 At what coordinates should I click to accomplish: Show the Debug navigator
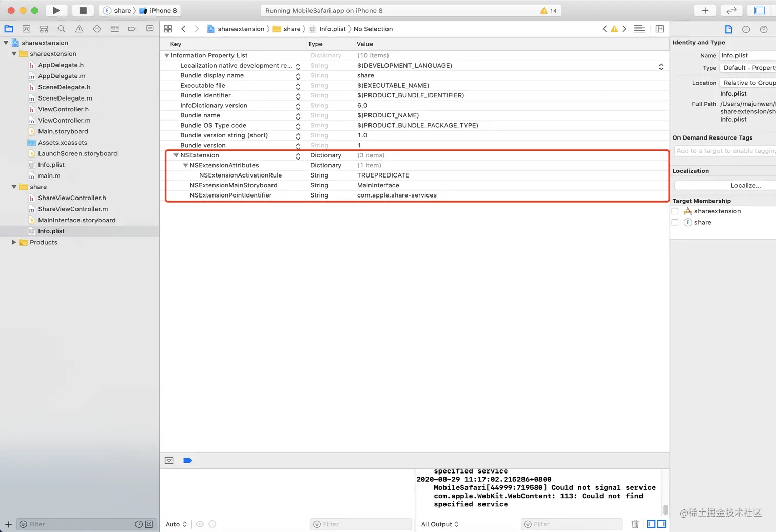coord(114,29)
